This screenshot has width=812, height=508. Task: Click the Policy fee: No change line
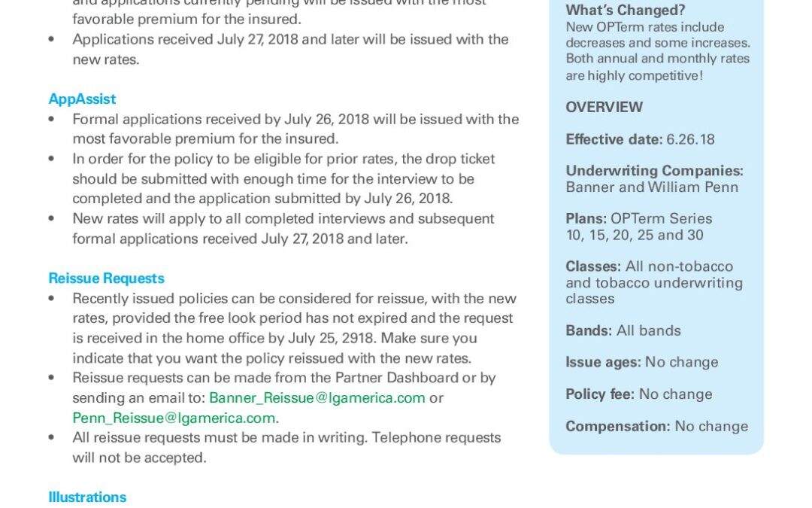[638, 394]
